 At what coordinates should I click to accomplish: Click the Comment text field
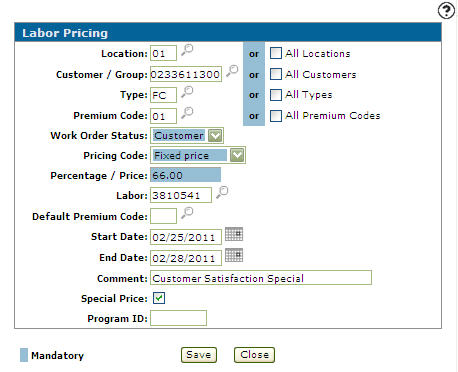(261, 278)
